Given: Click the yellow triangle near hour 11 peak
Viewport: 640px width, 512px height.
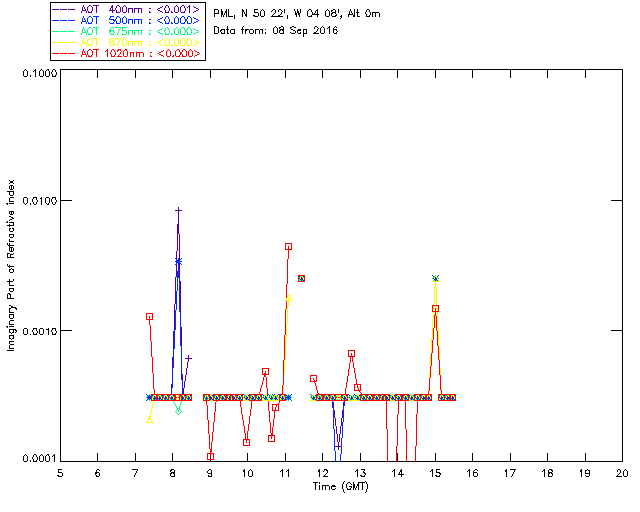Looking at the screenshot, I should (x=289, y=298).
